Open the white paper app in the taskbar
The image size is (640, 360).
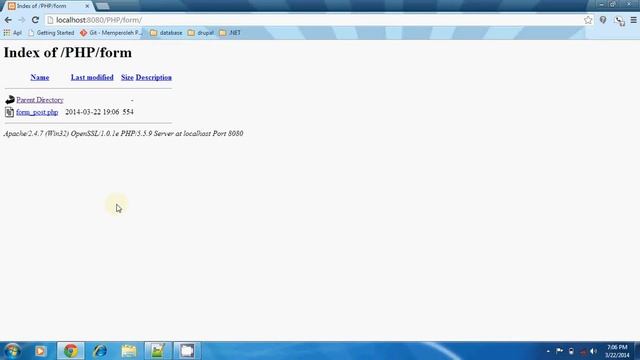pyautogui.click(x=187, y=351)
